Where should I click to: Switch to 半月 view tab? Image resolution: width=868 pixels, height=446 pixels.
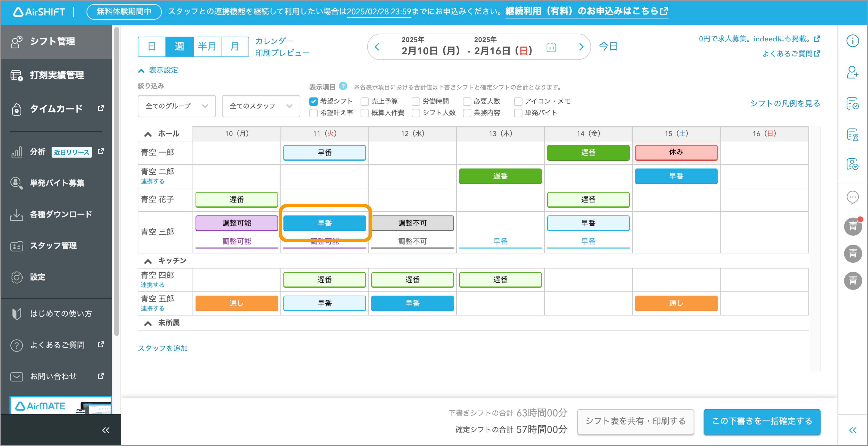207,47
